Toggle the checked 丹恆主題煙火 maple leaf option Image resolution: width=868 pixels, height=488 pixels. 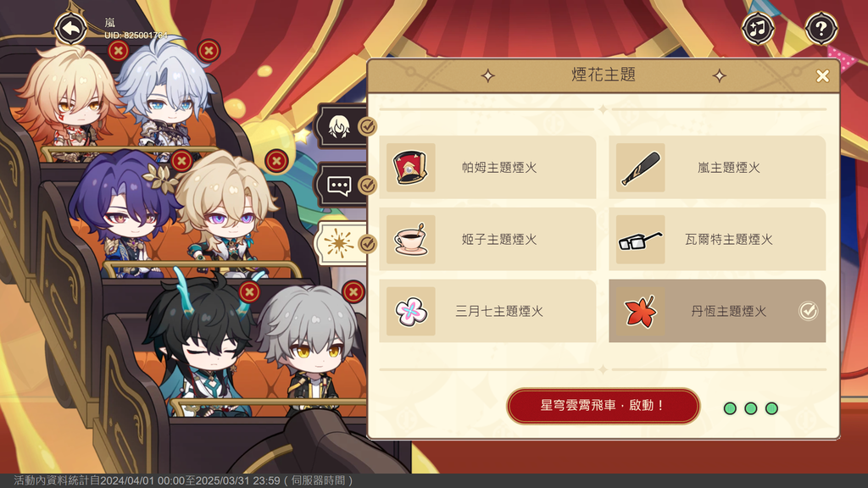click(717, 311)
